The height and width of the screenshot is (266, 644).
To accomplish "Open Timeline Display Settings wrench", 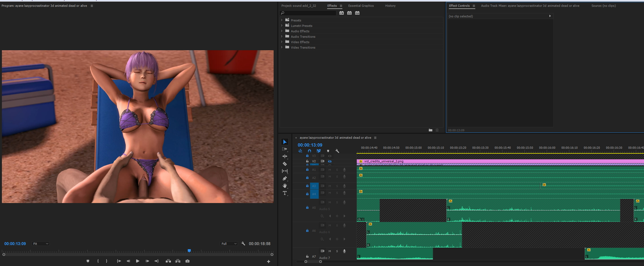I will point(337,151).
